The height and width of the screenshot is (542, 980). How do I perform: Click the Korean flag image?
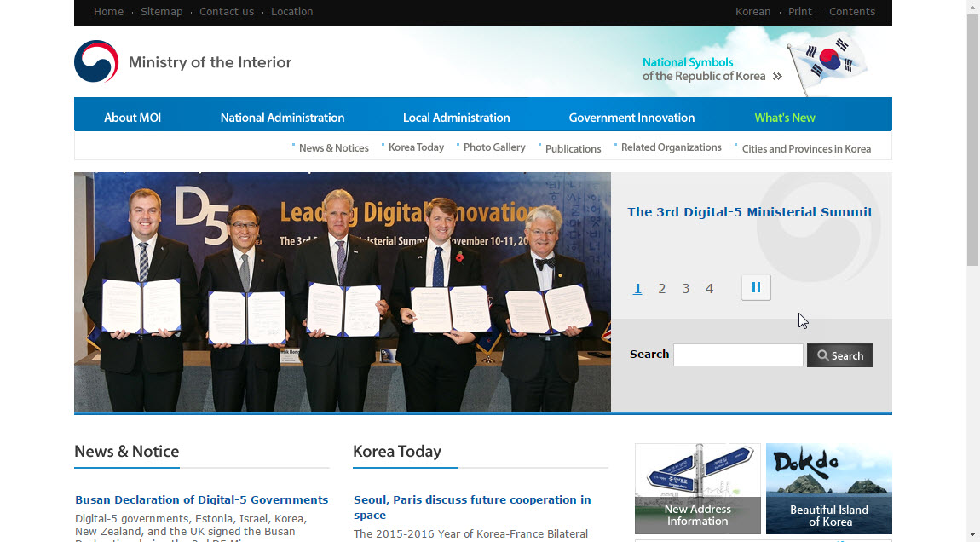point(828,61)
